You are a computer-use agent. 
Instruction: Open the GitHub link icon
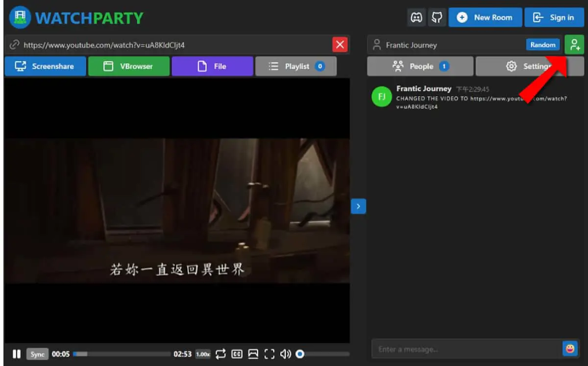point(437,18)
